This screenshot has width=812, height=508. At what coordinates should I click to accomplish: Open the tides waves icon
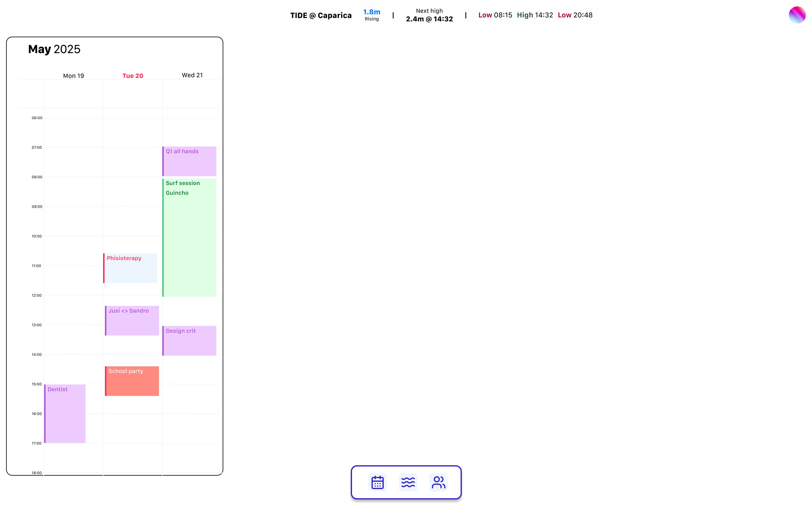point(408,482)
